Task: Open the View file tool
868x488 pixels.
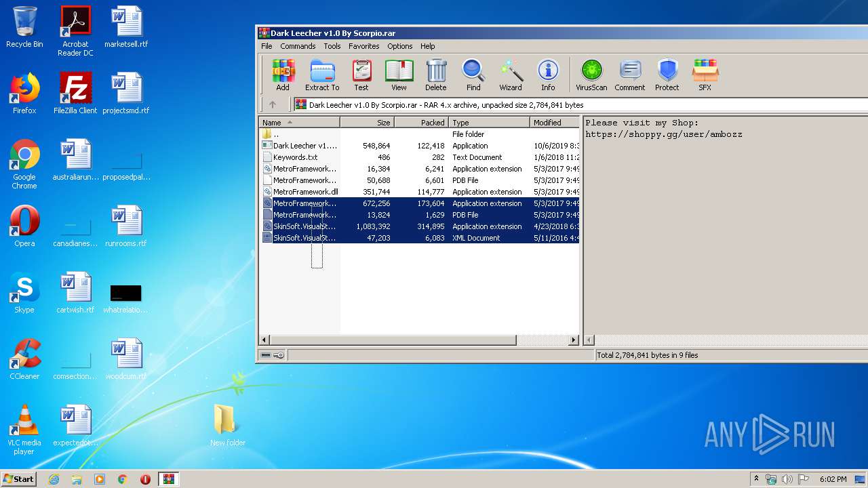Action: 399,75
